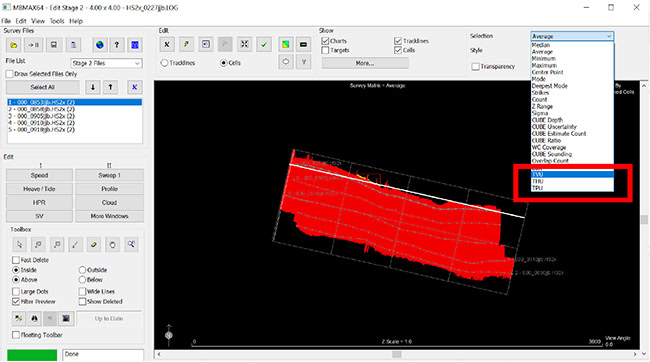
Task: Click the Speed edit button
Action: pyautogui.click(x=39, y=175)
